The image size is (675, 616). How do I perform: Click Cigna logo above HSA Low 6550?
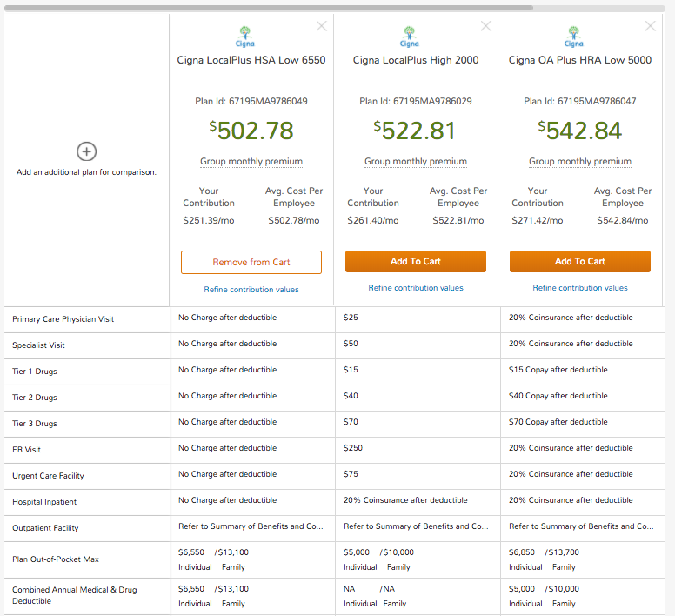point(245,37)
